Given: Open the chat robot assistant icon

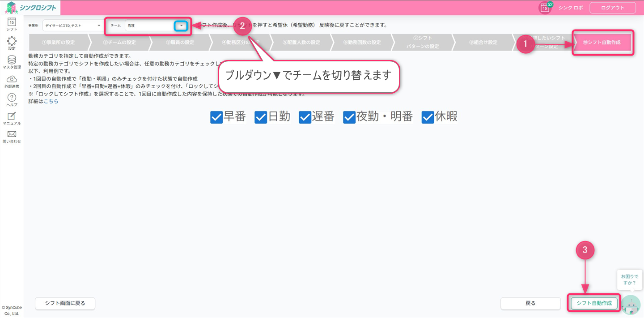Looking at the screenshot, I should point(631,305).
